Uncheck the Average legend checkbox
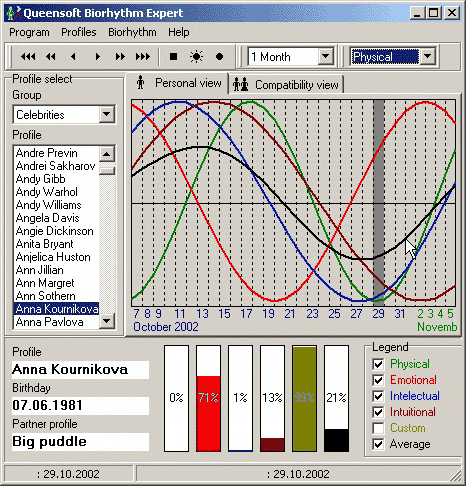Screen dimensions: 466x486 tap(378, 444)
